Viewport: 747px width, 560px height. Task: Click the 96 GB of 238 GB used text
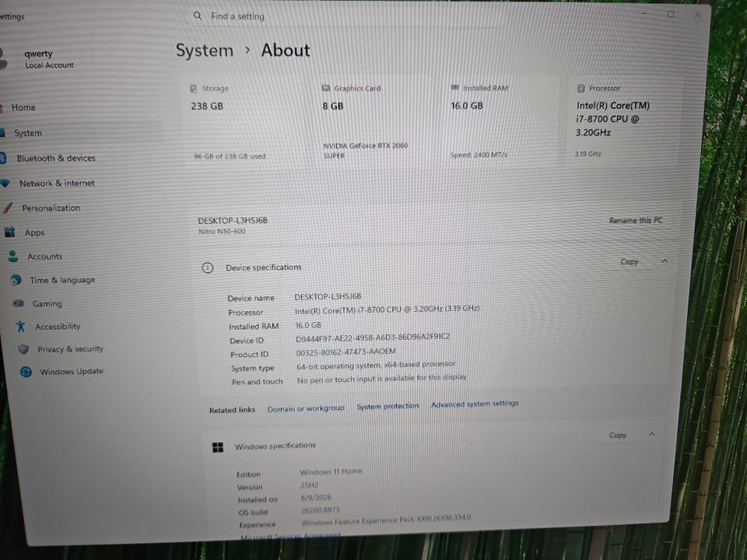pyautogui.click(x=230, y=156)
